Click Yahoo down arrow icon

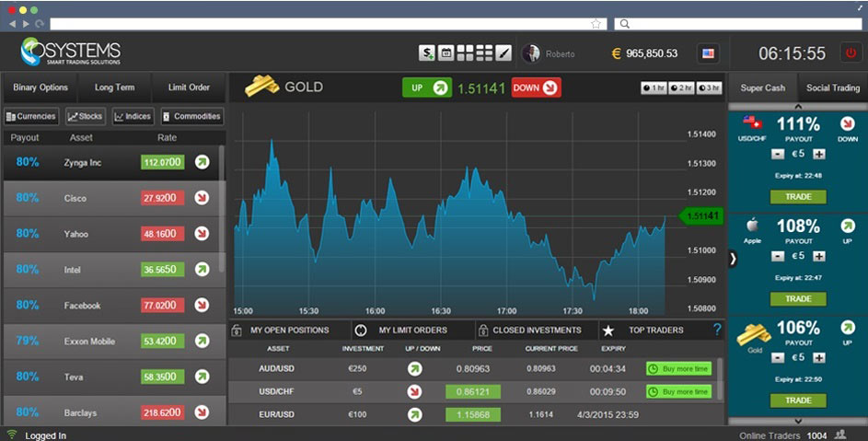point(203,234)
